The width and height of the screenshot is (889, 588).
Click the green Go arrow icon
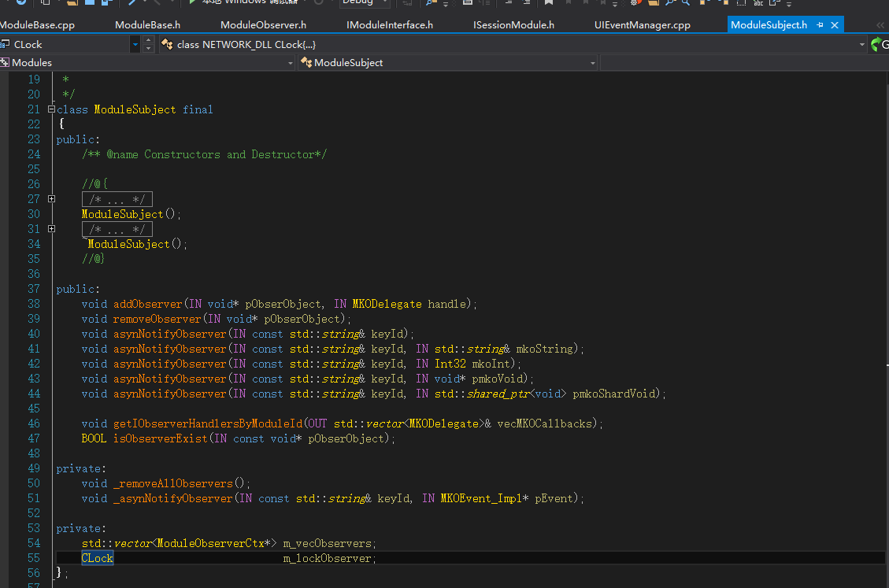pos(876,44)
